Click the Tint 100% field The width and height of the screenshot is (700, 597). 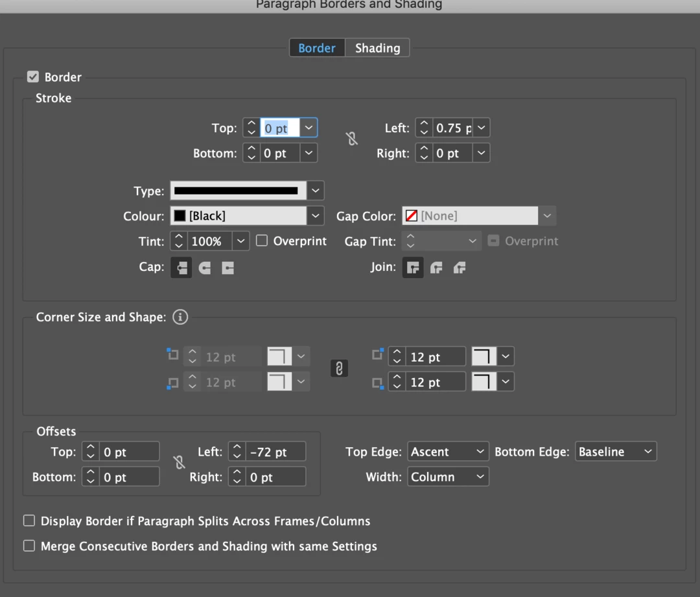tap(210, 241)
